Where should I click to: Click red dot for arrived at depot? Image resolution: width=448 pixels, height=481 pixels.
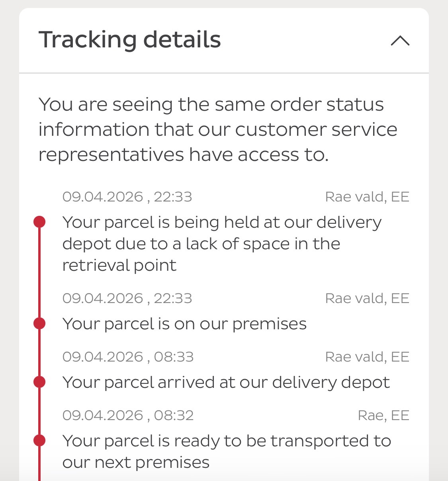tap(39, 382)
